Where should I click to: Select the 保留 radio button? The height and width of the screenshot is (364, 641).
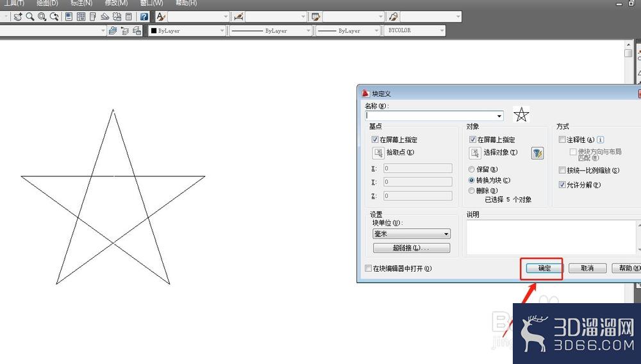pyautogui.click(x=471, y=169)
